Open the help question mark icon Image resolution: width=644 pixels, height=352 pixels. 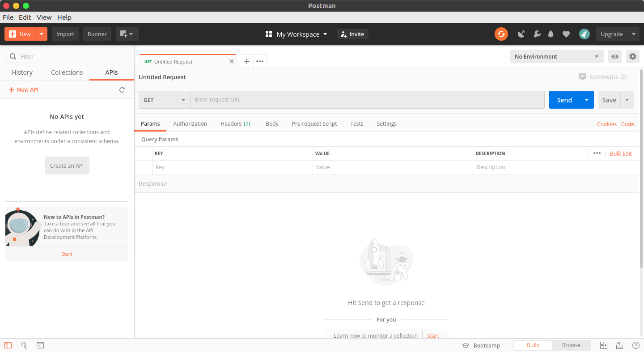[636, 345]
